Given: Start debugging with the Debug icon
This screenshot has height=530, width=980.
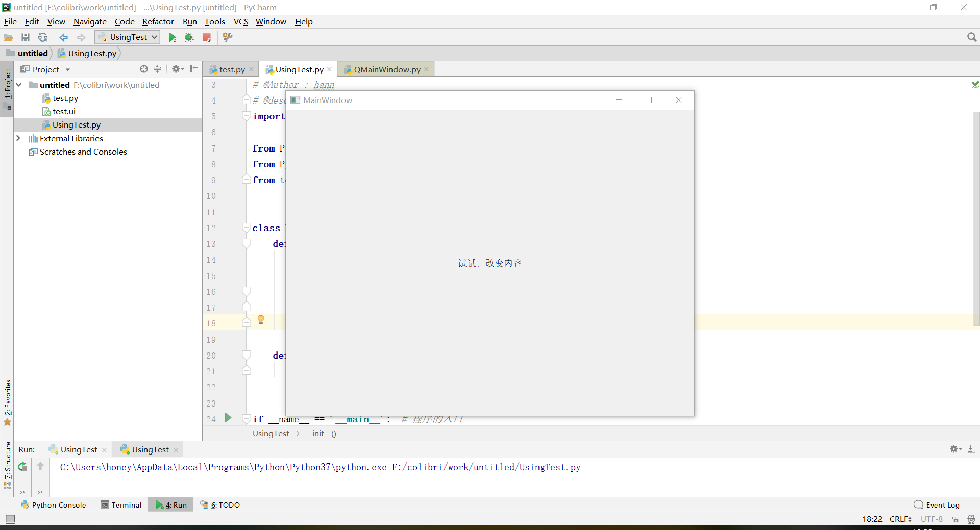Looking at the screenshot, I should coord(189,37).
